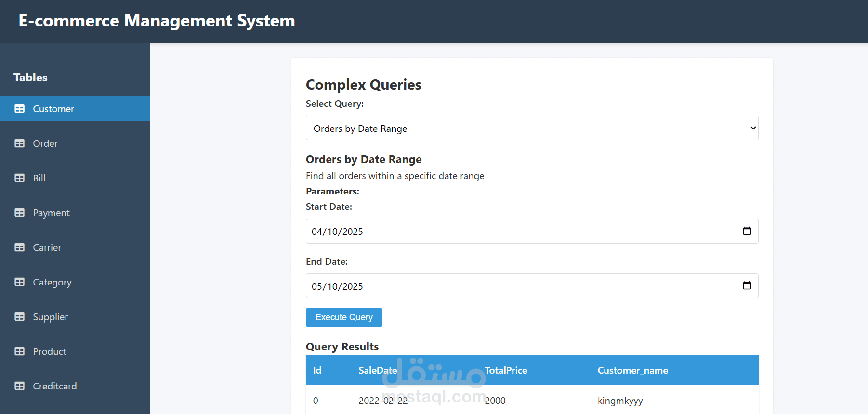Click the Customer_name column header
Image resolution: width=868 pixels, height=414 pixels.
pyautogui.click(x=632, y=370)
